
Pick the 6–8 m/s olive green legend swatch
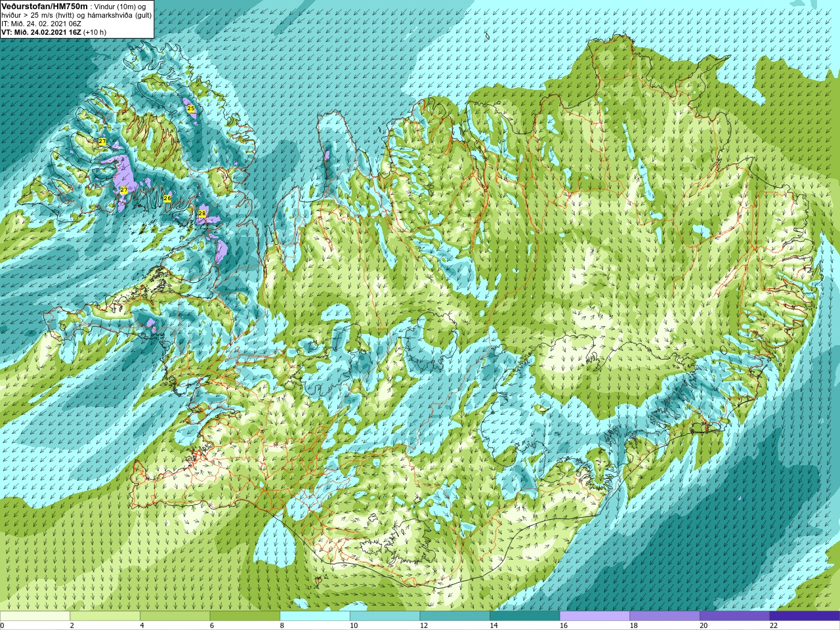click(x=245, y=616)
